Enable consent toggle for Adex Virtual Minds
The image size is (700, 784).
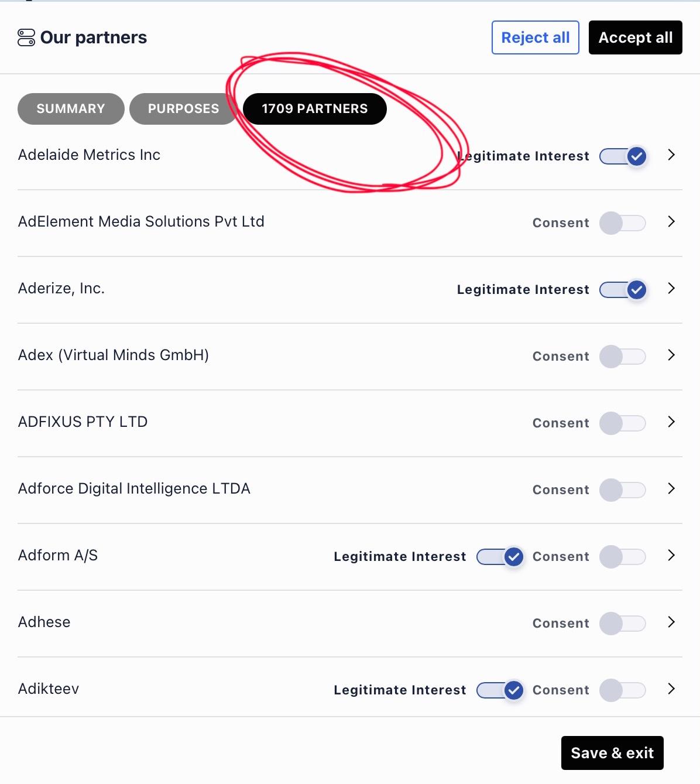tap(623, 357)
